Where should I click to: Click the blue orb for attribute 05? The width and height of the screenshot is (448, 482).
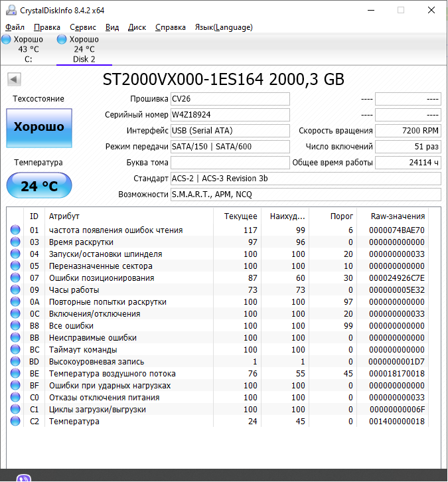click(15, 266)
